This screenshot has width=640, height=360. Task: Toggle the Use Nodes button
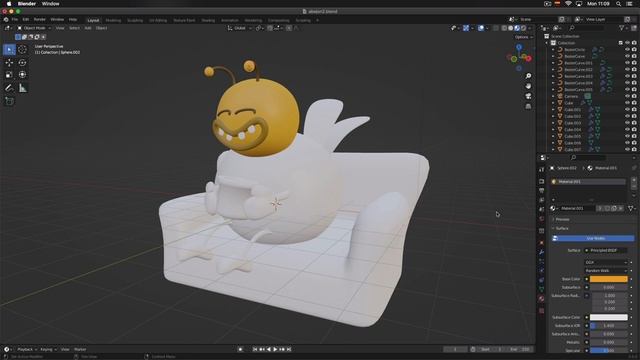[x=593, y=238]
